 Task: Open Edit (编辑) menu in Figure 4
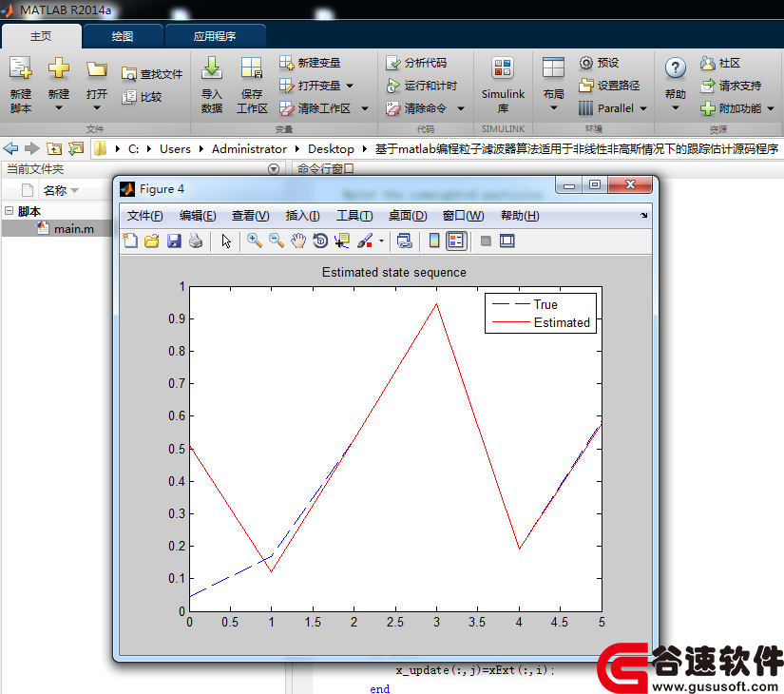click(x=198, y=216)
